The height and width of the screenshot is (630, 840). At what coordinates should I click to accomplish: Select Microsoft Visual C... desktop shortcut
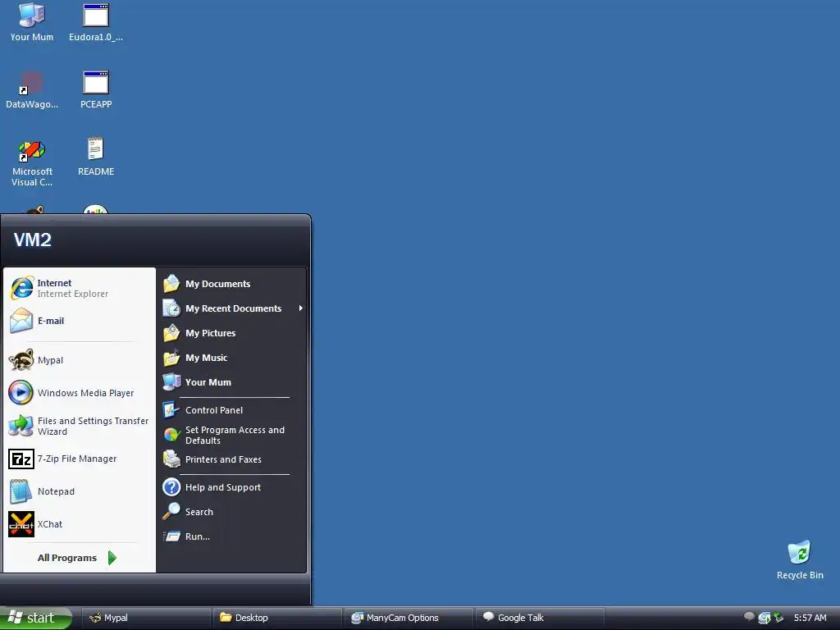(x=32, y=162)
